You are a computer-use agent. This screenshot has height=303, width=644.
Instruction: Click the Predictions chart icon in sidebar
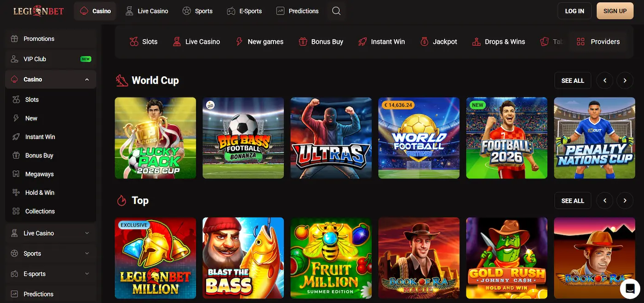pos(15,294)
